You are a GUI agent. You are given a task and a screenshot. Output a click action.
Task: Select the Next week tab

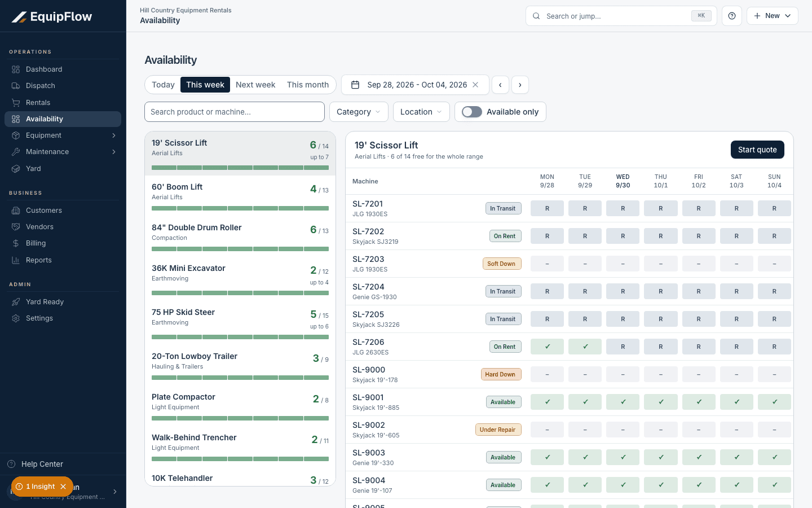pyautogui.click(x=255, y=85)
